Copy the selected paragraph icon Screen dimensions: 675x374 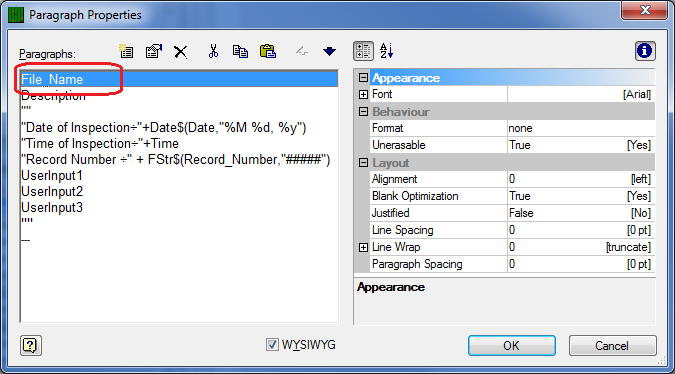point(240,52)
